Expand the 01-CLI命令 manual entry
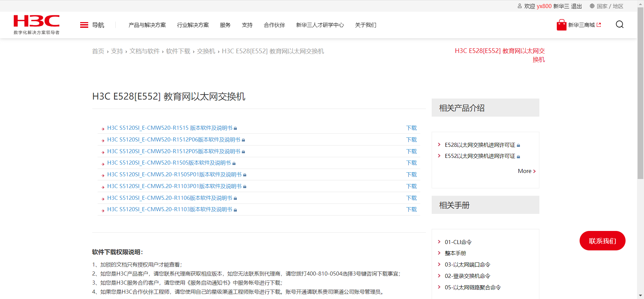Viewport: 644px width, 299px height. click(458, 242)
